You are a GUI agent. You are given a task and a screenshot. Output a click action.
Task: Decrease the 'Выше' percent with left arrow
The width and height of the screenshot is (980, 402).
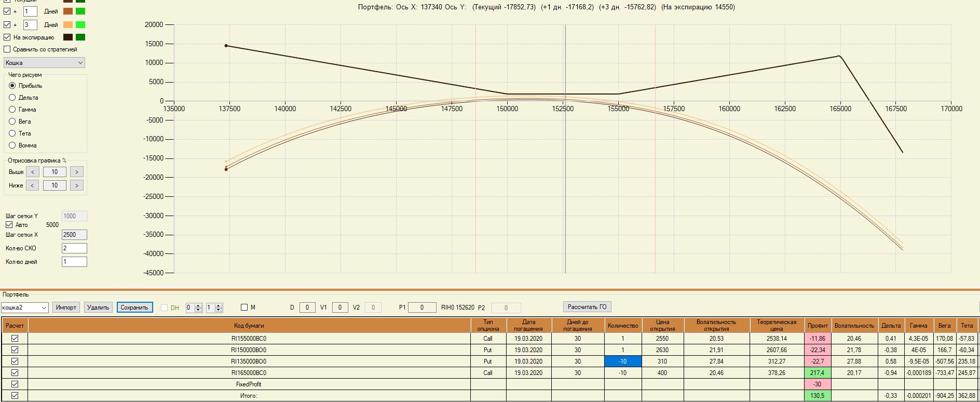click(32, 172)
